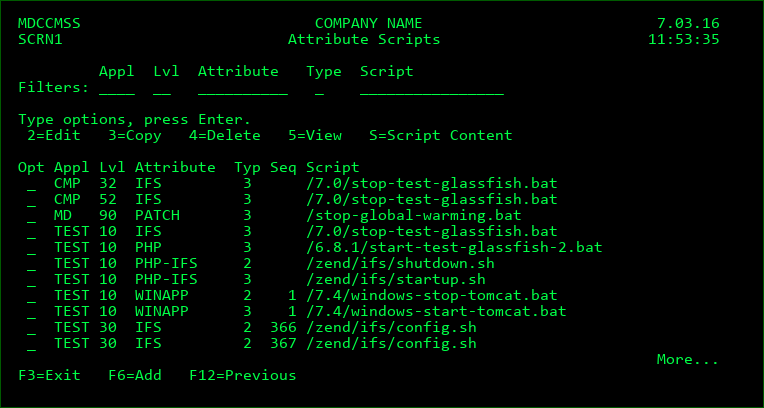
Task: Click Opt field for CMP 32 IFS row
Action: (x=32, y=184)
